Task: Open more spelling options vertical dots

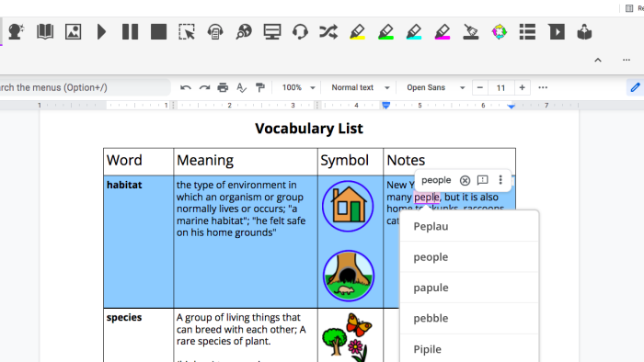Action: tap(500, 179)
